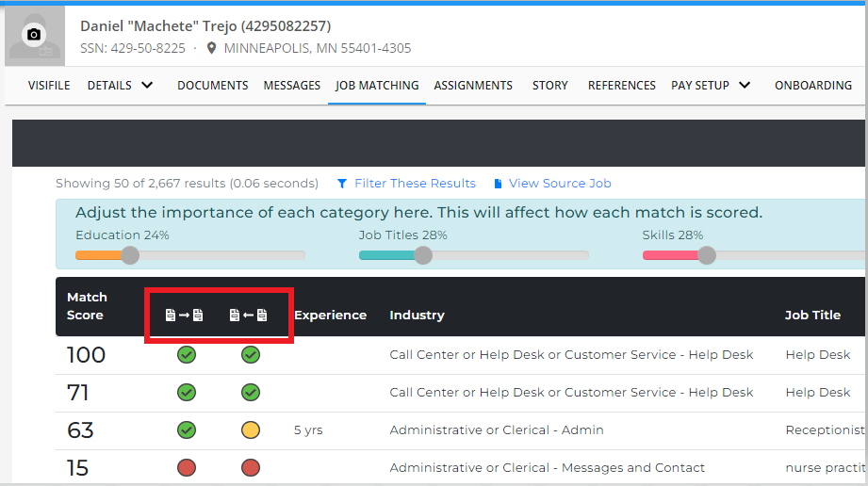This screenshot has width=868, height=486.
Task: Click the Skills importance slider handle
Action: pyautogui.click(x=707, y=255)
